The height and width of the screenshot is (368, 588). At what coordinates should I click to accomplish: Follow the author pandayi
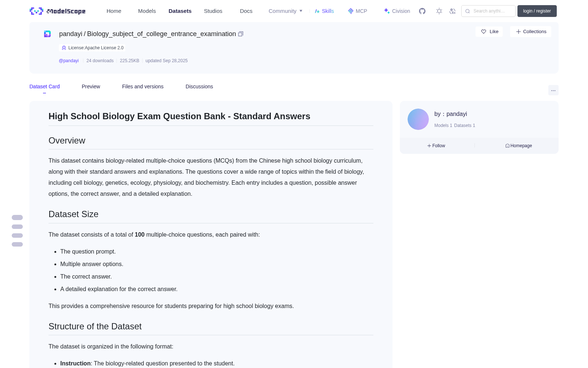(x=436, y=146)
